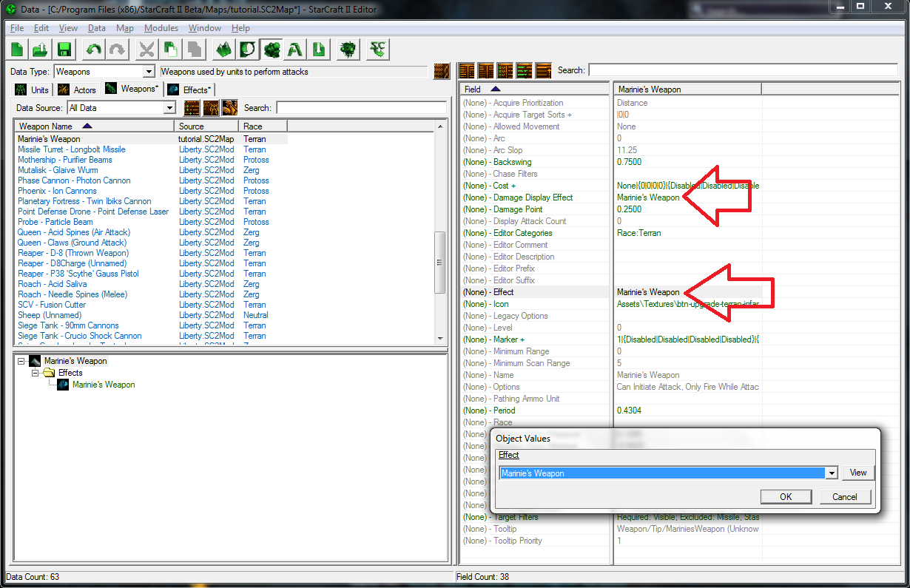Click the icon right of data type description
This screenshot has height=588, width=910.
point(442,71)
